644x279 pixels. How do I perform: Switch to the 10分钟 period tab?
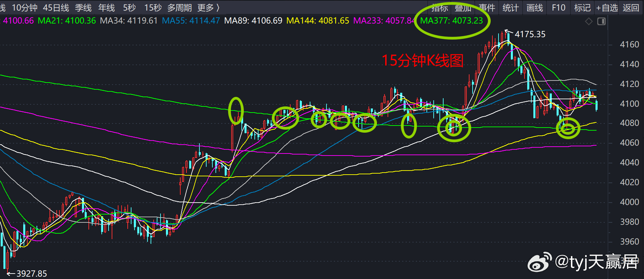[25, 8]
